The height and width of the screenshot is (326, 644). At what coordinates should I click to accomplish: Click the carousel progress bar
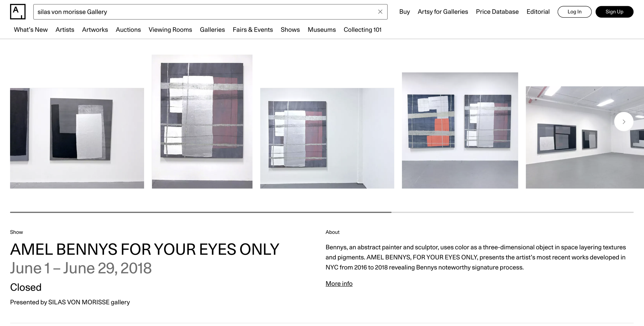[322, 212]
